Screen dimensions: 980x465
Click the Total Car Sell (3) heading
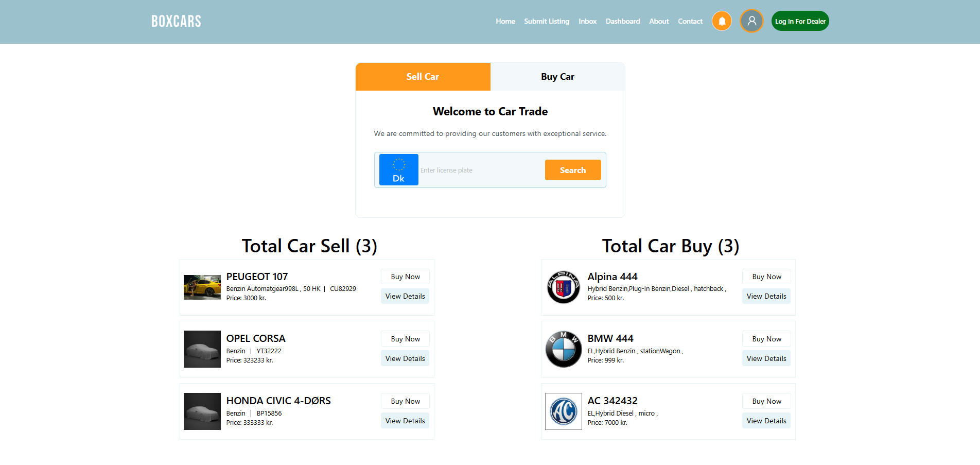click(309, 246)
